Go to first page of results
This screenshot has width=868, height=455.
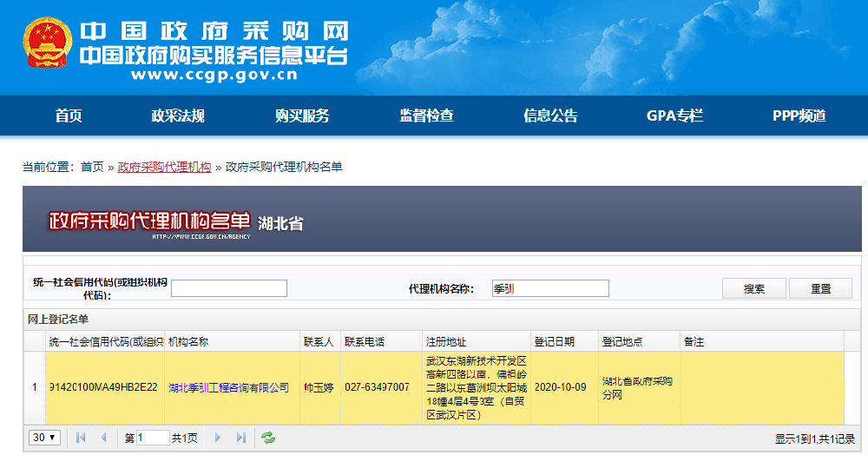(81, 438)
